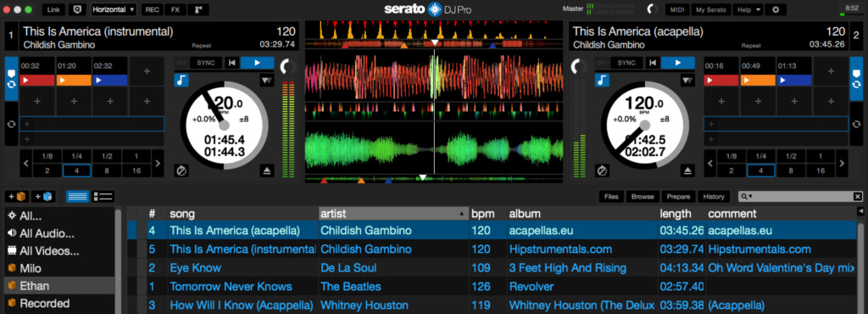Open the FX panel

click(175, 9)
